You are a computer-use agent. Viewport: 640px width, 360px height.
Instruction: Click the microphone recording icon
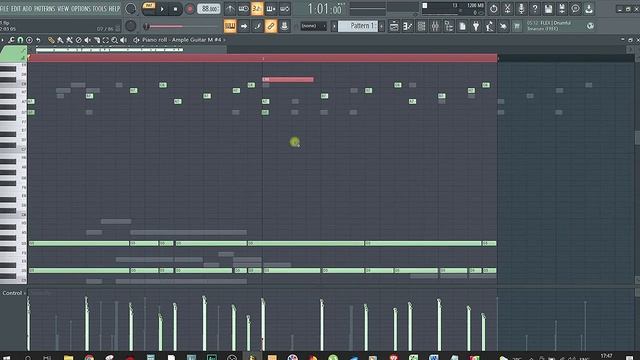(521, 9)
